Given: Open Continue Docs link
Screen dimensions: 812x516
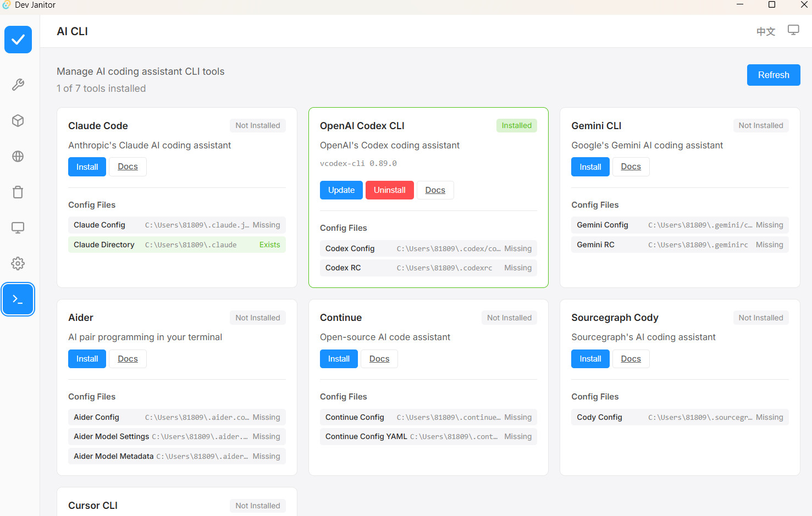Looking at the screenshot, I should coord(379,359).
